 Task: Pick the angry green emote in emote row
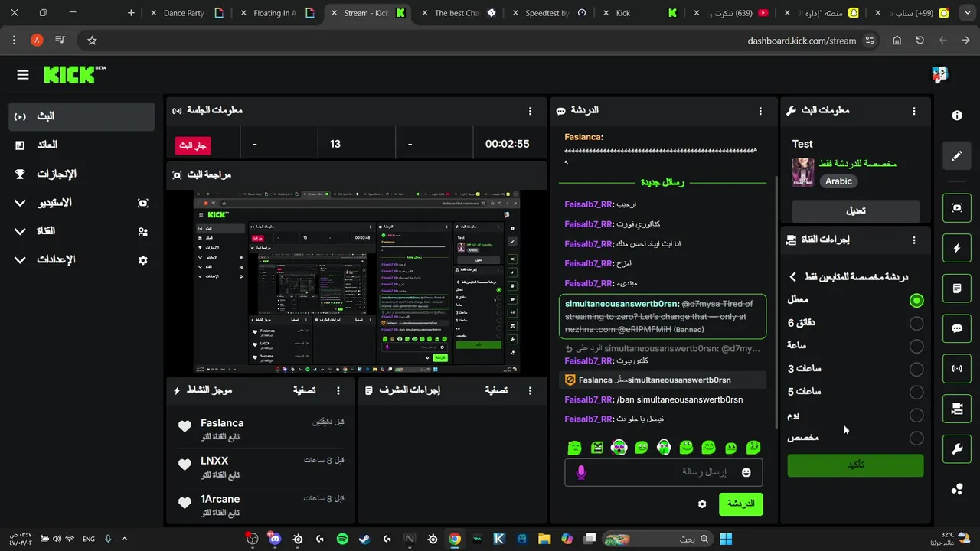(x=598, y=448)
